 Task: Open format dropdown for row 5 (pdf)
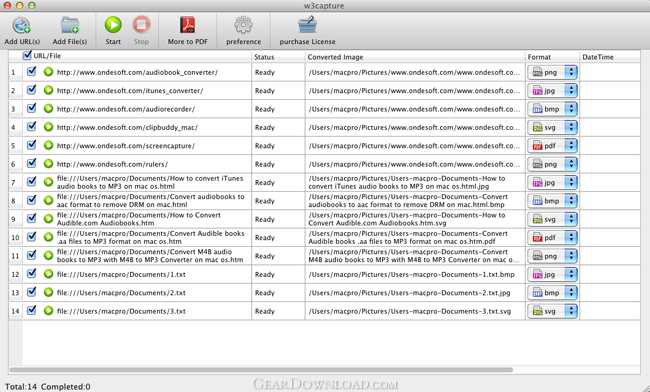tap(552, 145)
